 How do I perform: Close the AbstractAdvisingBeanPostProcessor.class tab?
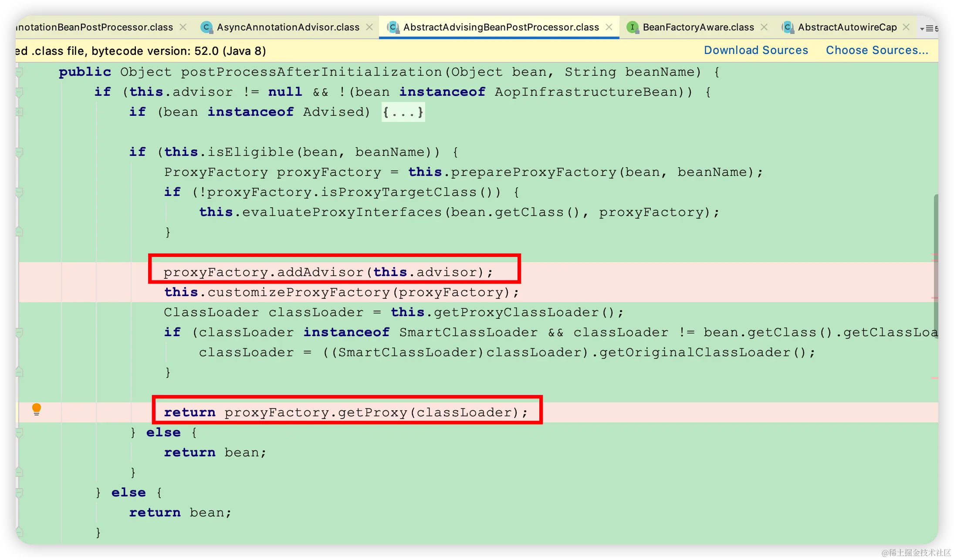coord(609,27)
